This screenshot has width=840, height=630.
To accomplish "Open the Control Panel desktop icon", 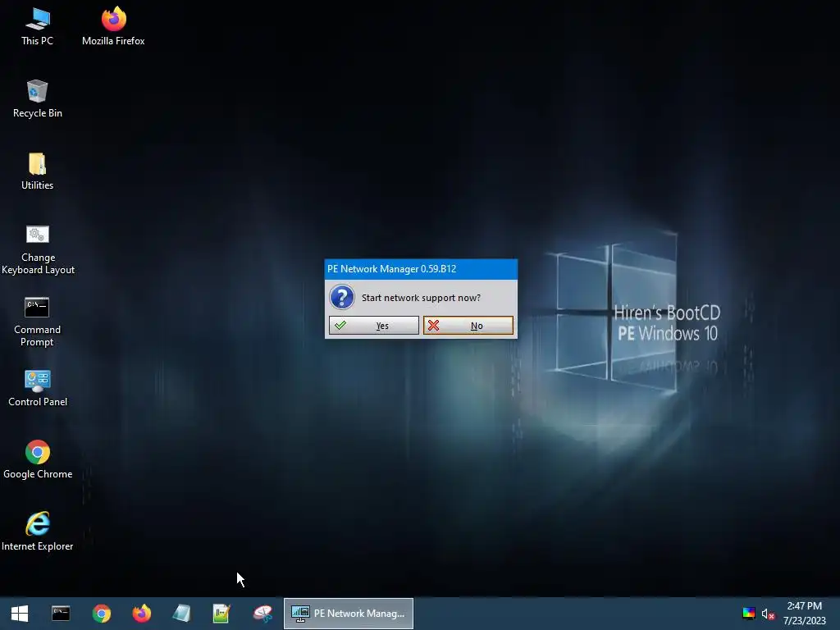I will pos(38,388).
